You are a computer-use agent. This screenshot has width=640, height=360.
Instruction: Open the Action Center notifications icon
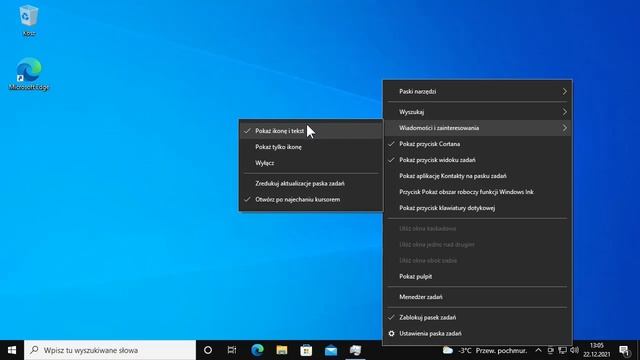624,350
